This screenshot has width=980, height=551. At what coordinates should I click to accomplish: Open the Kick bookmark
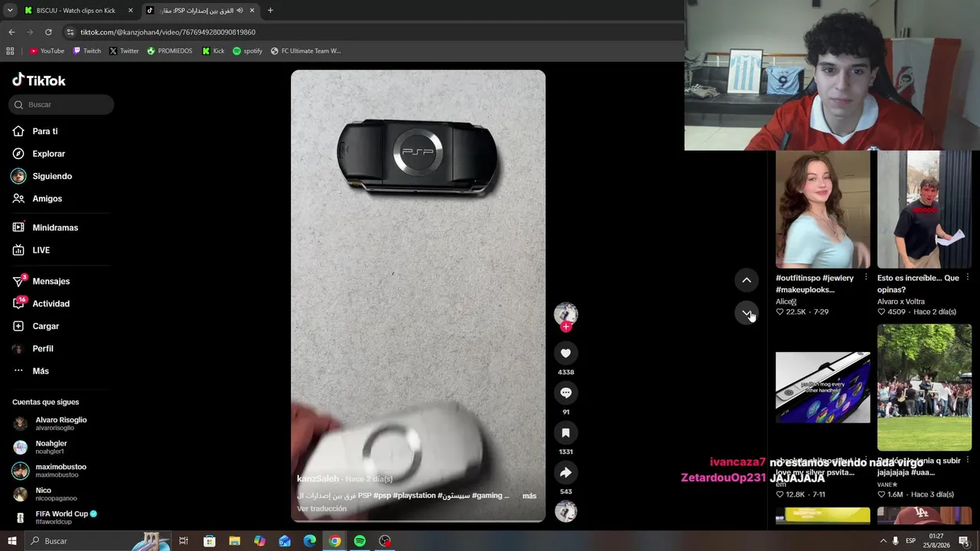214,51
